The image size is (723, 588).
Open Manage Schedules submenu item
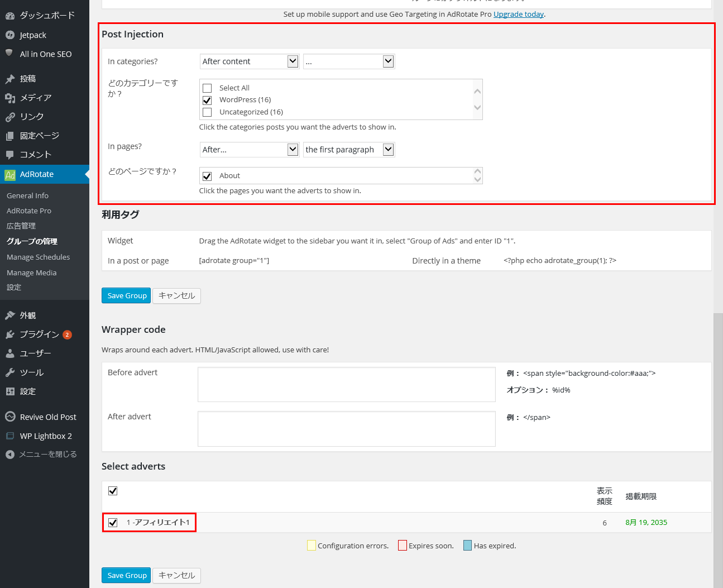pyautogui.click(x=38, y=257)
